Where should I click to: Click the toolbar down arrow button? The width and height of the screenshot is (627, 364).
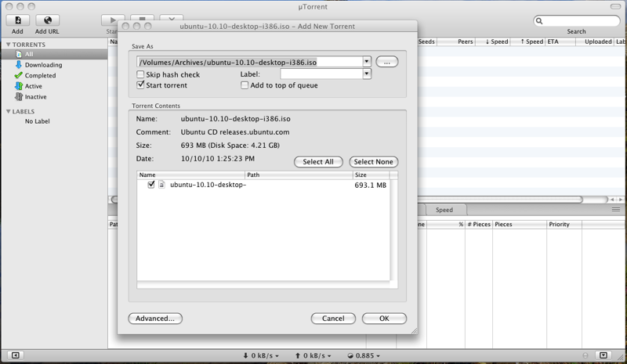[172, 18]
